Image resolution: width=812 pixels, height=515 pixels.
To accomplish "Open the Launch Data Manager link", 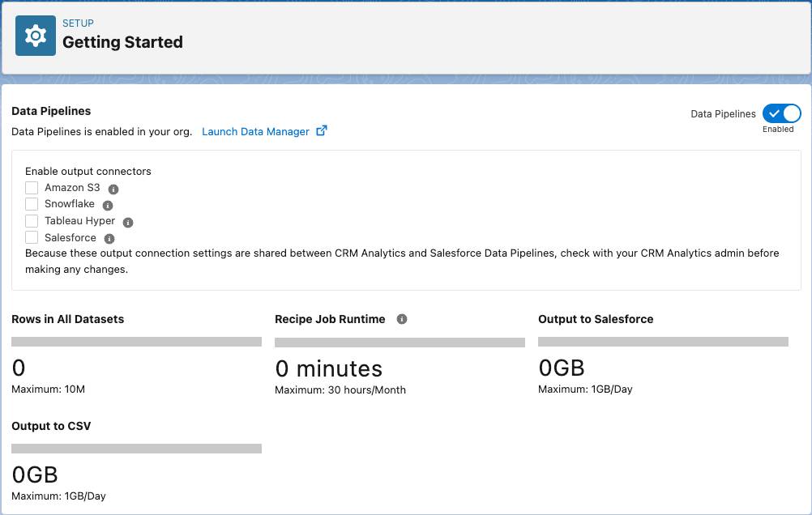I will coord(255,131).
